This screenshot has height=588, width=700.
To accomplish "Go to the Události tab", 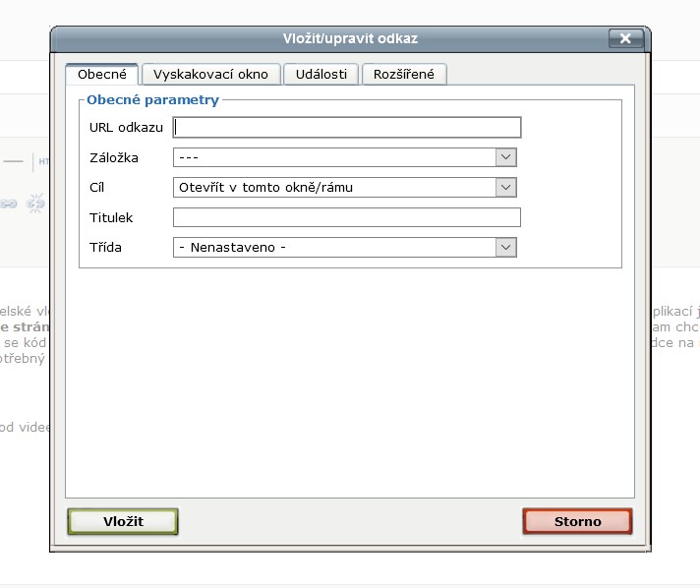I will pos(321,75).
